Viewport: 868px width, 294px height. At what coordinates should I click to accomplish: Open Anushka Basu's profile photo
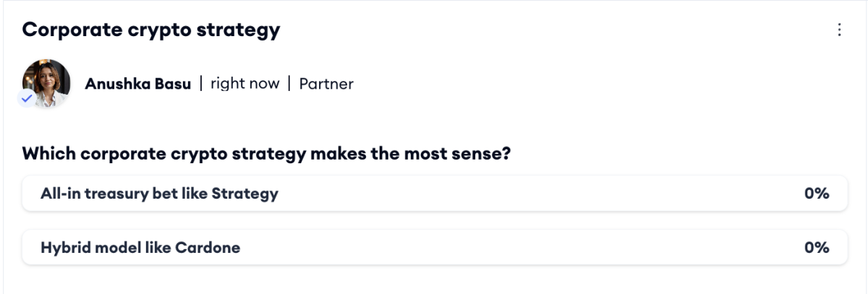pyautogui.click(x=47, y=81)
